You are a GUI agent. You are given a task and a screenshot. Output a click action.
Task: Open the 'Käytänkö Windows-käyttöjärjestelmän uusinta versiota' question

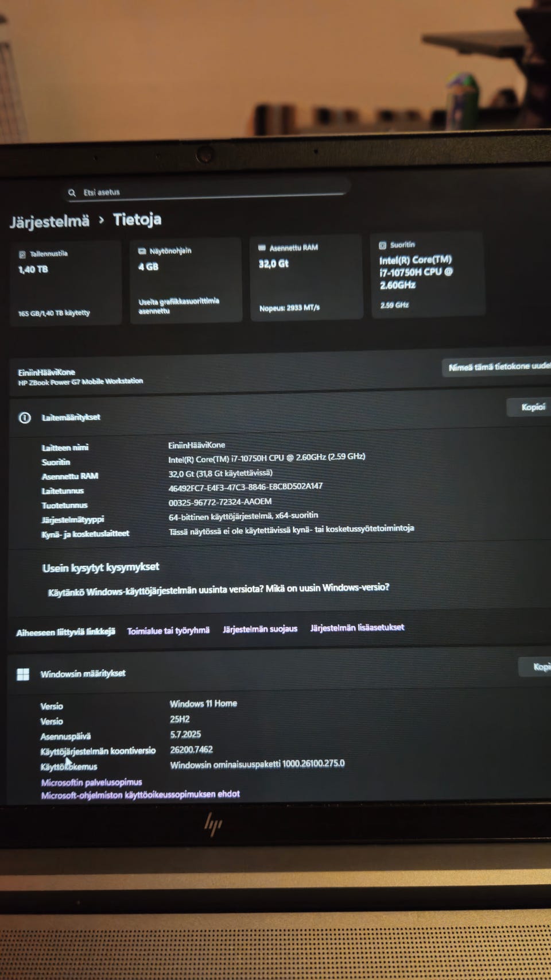pyautogui.click(x=219, y=589)
